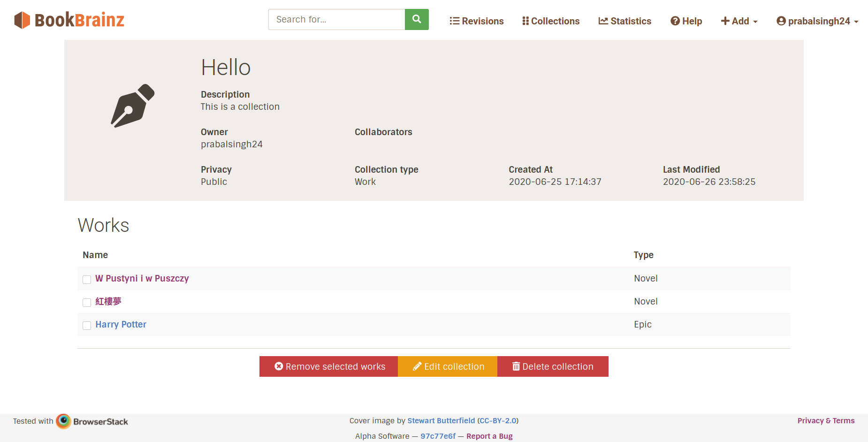The height and width of the screenshot is (442, 868).
Task: Click Delete collection button
Action: pyautogui.click(x=553, y=366)
